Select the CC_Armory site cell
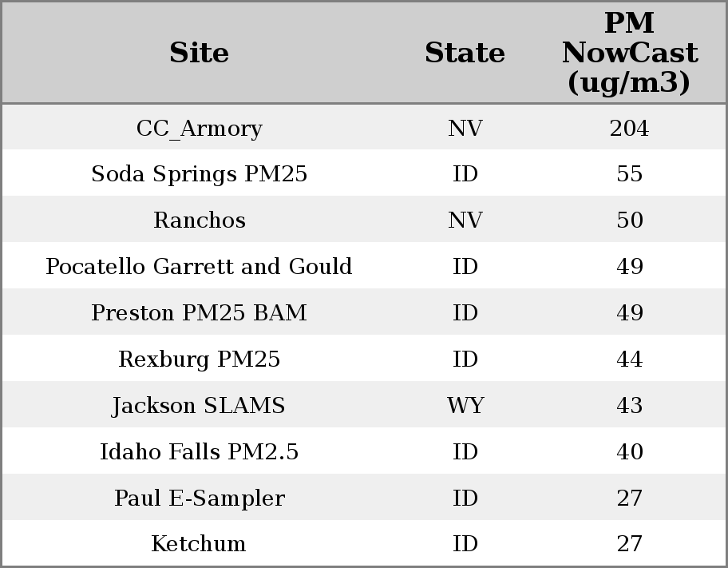Screen dimensions: 728x568 tap(199, 129)
